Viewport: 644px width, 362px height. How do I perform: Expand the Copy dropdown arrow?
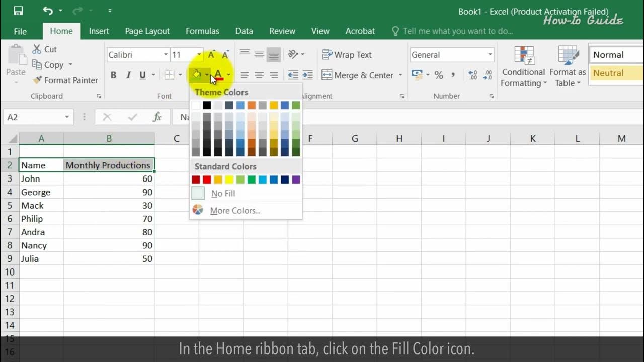[x=70, y=65]
